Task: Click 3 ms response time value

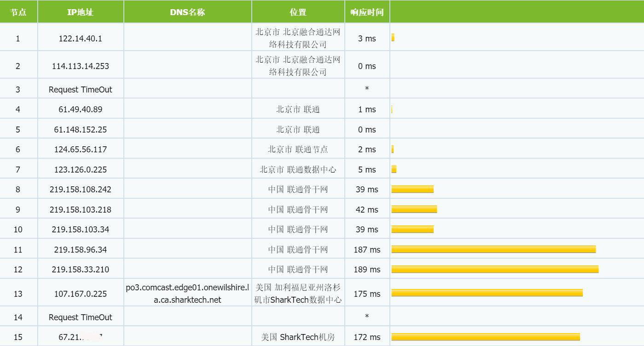Action: coord(367,39)
